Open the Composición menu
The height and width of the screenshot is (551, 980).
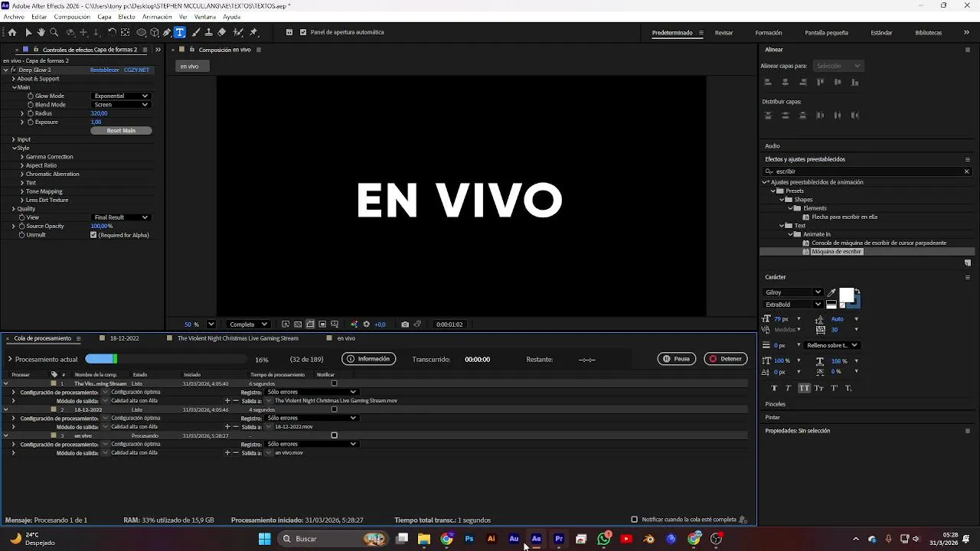click(x=72, y=17)
